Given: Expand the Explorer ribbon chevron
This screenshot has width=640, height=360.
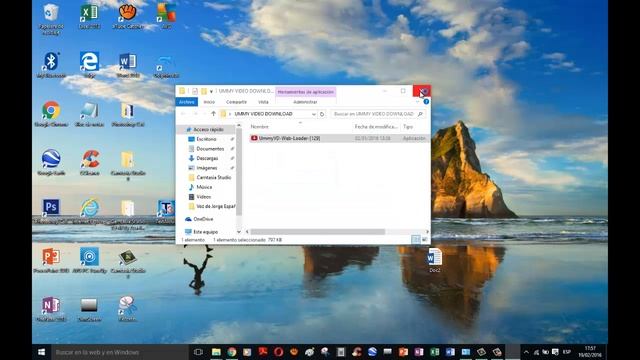Looking at the screenshot, I should pos(418,102).
